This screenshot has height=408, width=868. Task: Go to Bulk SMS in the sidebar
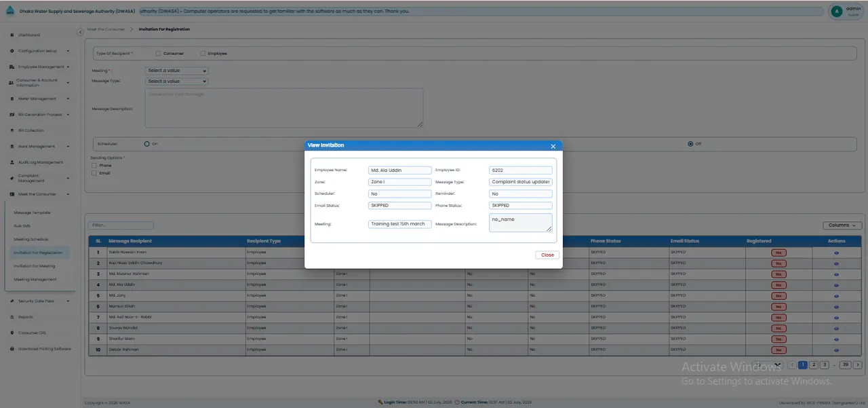click(x=22, y=226)
